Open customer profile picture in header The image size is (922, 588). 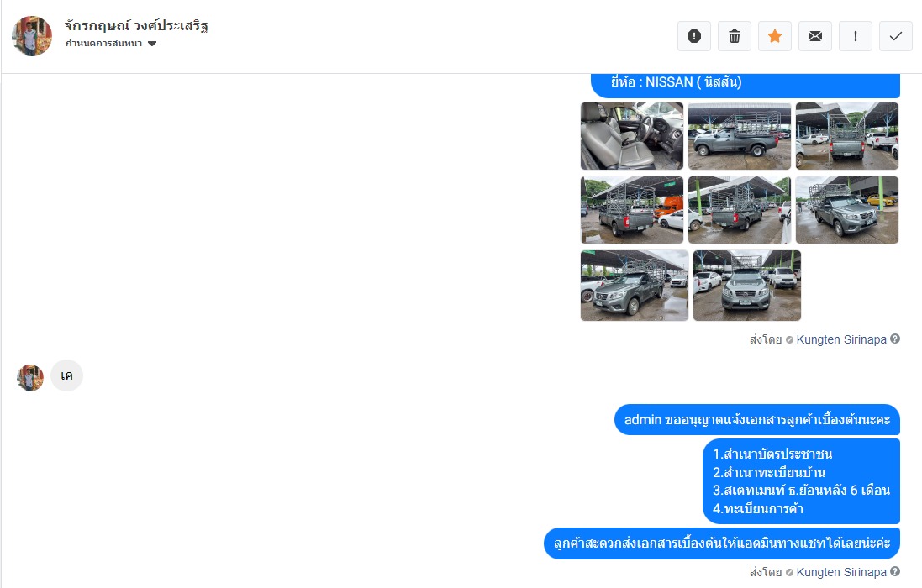coord(32,36)
